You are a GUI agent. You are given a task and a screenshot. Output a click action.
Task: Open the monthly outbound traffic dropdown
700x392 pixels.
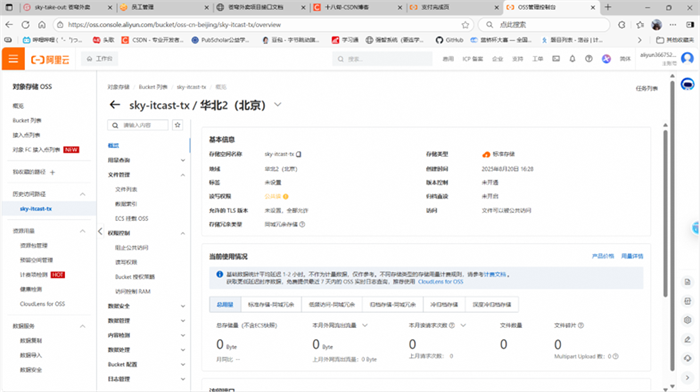tap(365, 325)
